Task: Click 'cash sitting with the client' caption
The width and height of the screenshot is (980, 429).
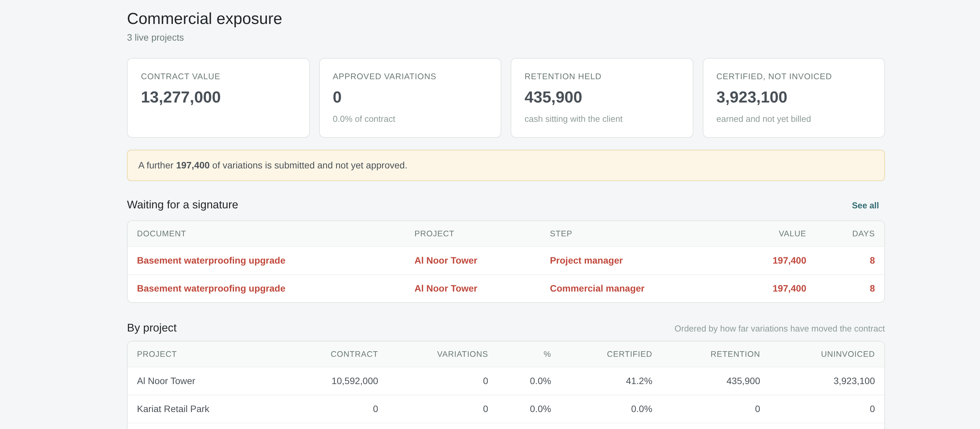Action: pos(573,119)
